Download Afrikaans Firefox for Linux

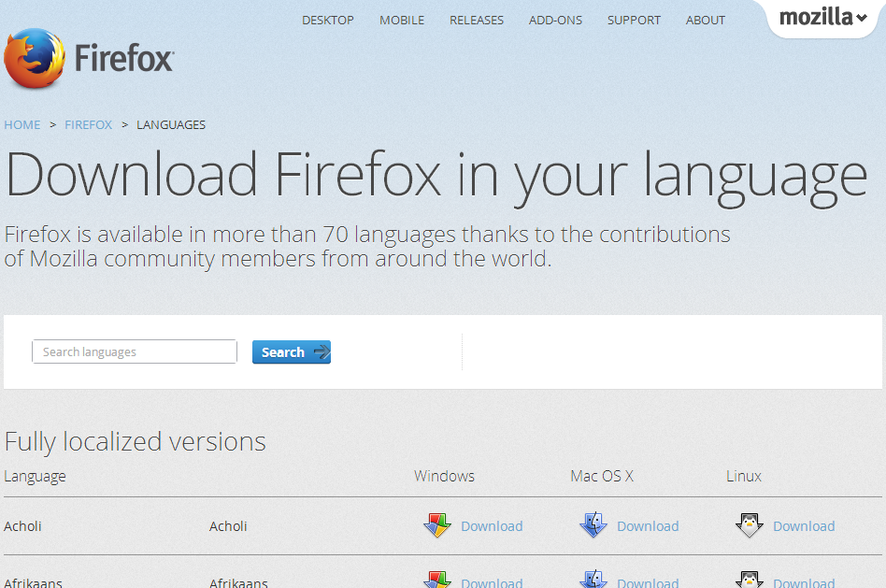click(x=804, y=582)
